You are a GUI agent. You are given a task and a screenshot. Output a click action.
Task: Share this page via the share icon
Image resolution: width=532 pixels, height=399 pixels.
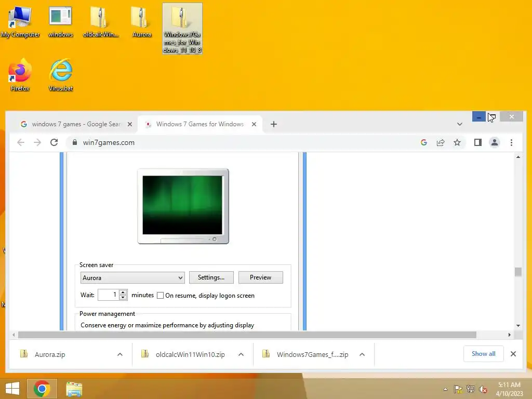click(x=441, y=142)
